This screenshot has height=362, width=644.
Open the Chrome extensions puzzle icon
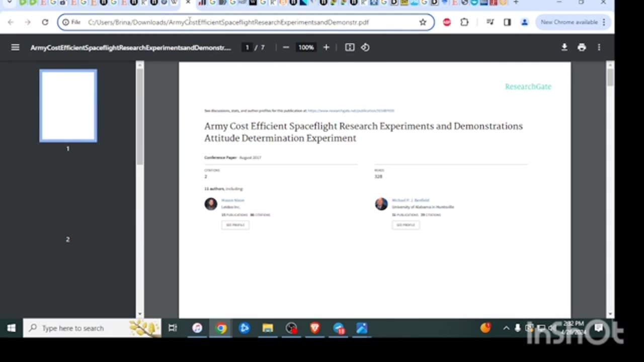(x=464, y=22)
